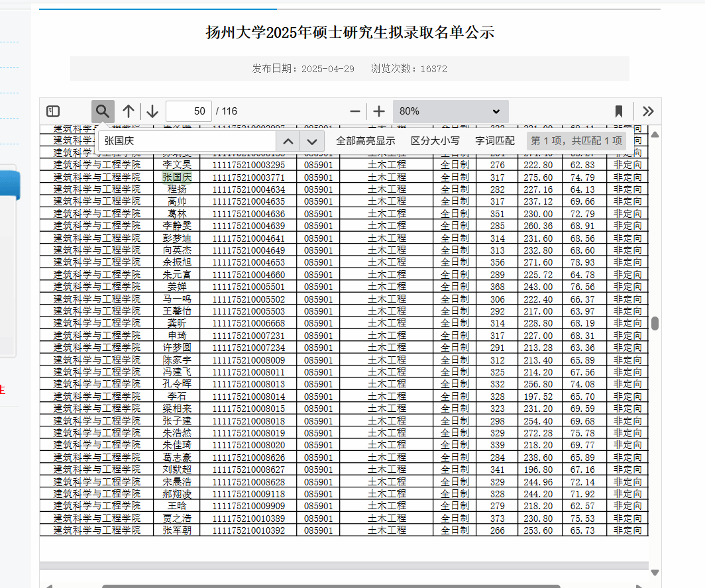Click the scroll-up arrow of PDF viewer
This screenshot has height=588, width=705.
tap(655, 134)
